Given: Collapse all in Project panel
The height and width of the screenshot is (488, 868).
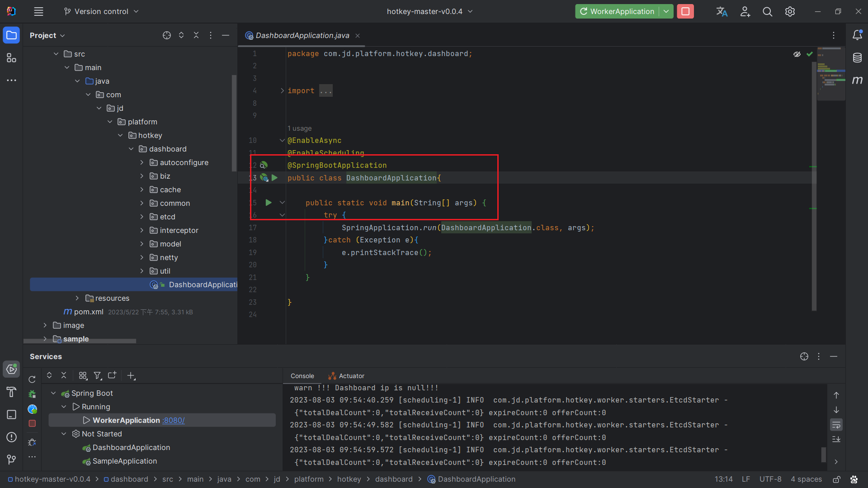Looking at the screenshot, I should pyautogui.click(x=196, y=35).
